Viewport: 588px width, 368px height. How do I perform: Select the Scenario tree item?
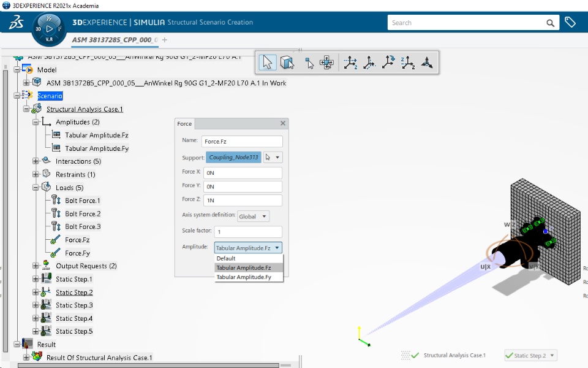pos(50,96)
